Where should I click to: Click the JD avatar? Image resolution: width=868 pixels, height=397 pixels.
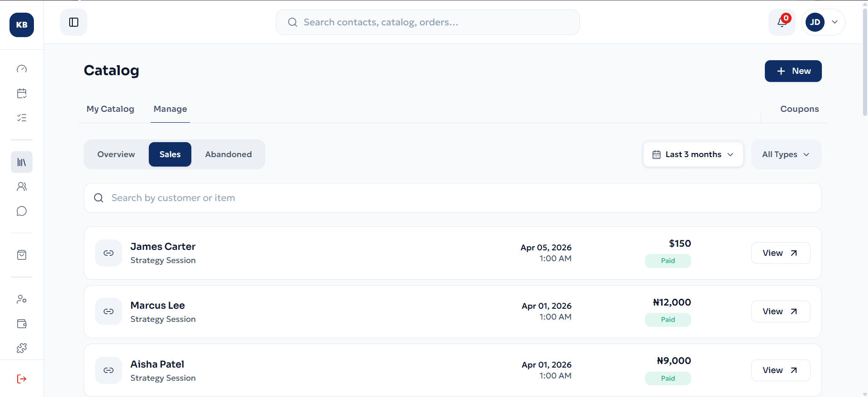coord(815,22)
